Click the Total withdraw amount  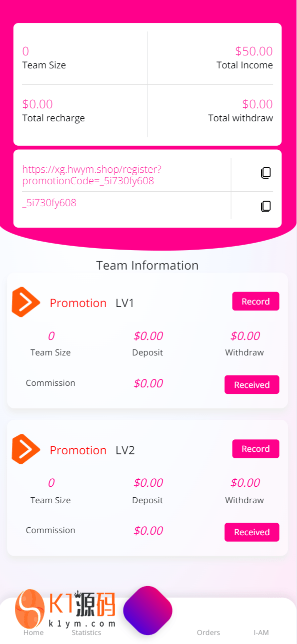(257, 104)
